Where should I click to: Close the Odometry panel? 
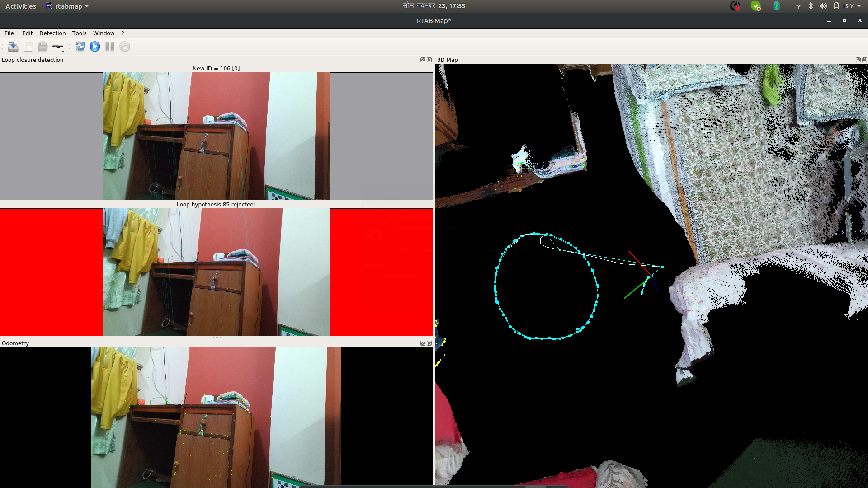tap(429, 343)
